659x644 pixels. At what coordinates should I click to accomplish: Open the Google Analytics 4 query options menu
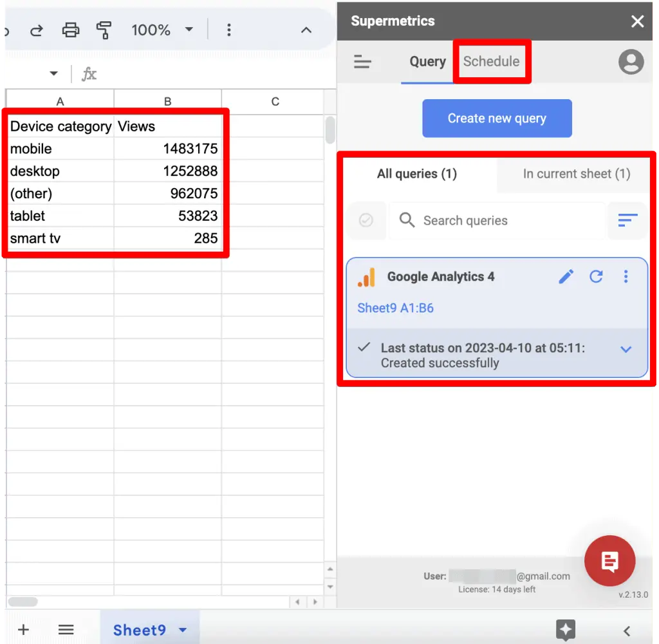click(626, 276)
